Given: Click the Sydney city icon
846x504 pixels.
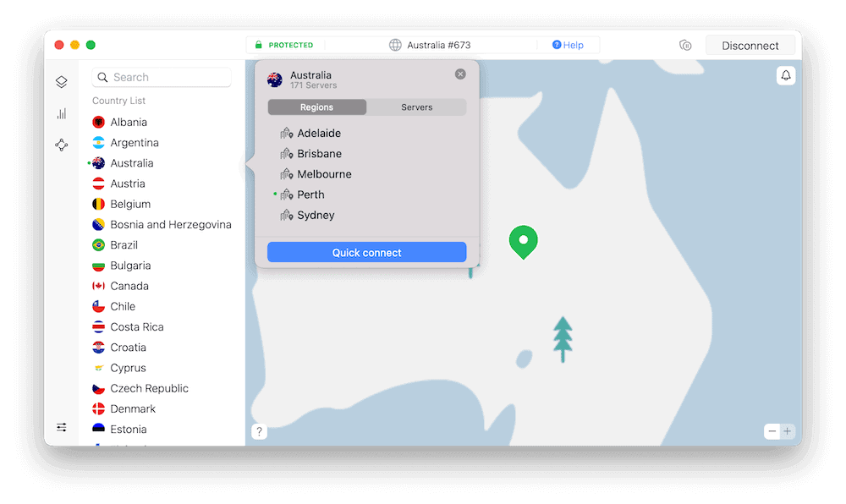Looking at the screenshot, I should click(x=287, y=215).
